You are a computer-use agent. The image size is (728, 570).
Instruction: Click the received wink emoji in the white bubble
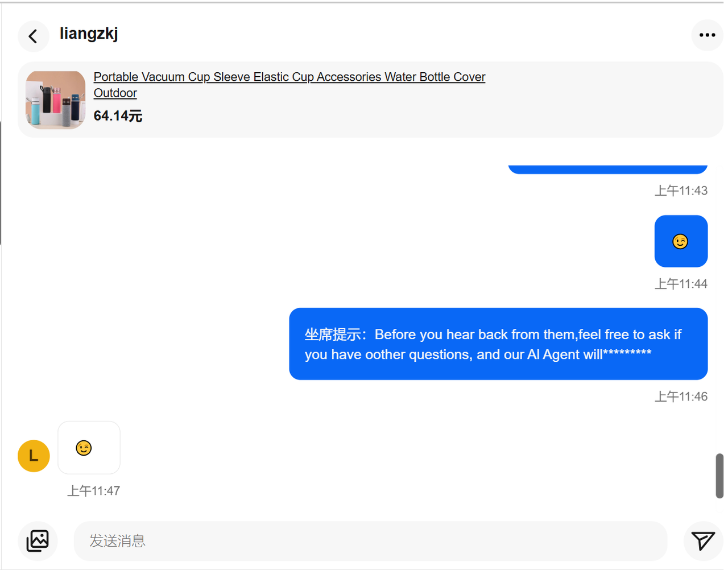point(84,448)
